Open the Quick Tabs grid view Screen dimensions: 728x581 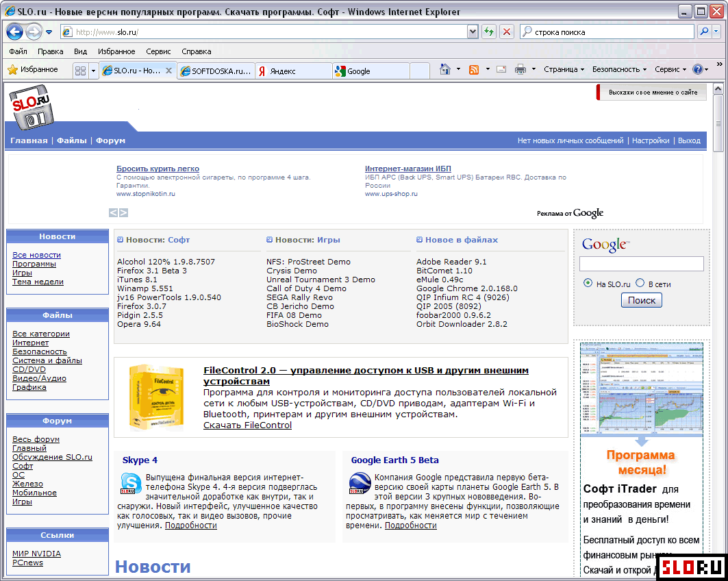tap(80, 71)
